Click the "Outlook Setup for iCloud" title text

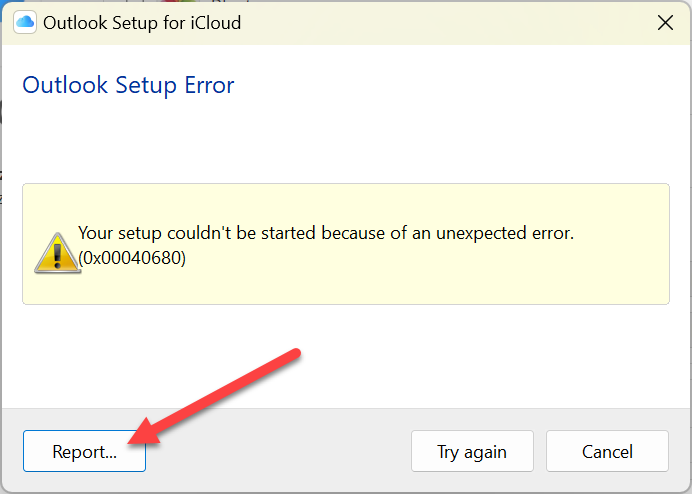tap(142, 22)
